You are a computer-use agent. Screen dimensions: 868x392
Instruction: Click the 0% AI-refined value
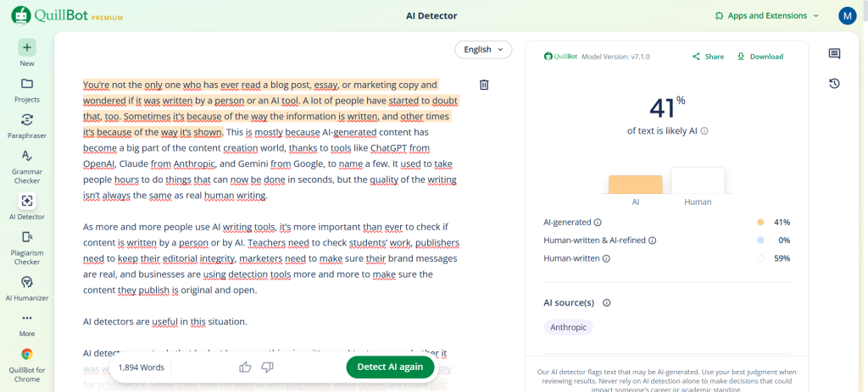tap(784, 240)
